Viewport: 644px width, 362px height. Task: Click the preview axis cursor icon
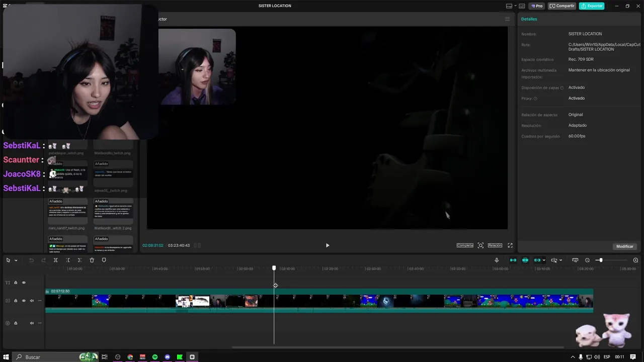[554, 260]
